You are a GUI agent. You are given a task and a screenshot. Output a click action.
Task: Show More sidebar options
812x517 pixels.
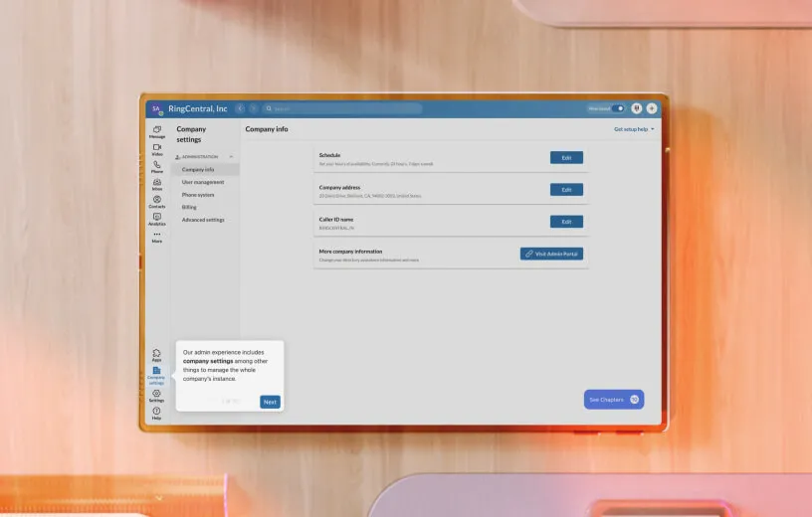click(x=157, y=237)
